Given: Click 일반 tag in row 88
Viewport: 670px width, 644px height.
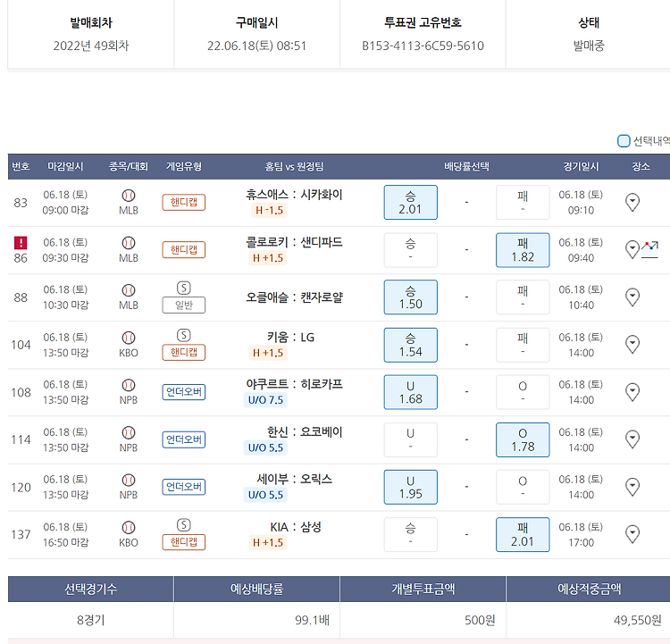Looking at the screenshot, I should point(184,305).
